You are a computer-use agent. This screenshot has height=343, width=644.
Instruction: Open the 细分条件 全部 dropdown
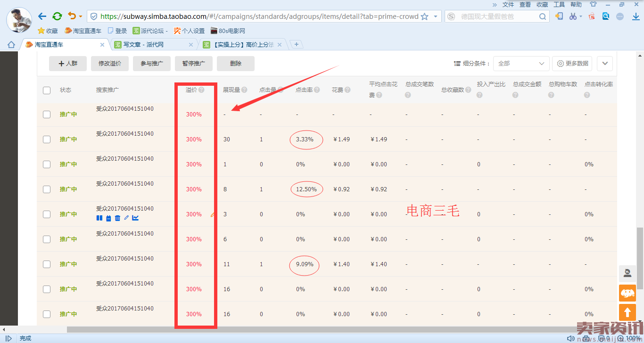[x=521, y=64]
